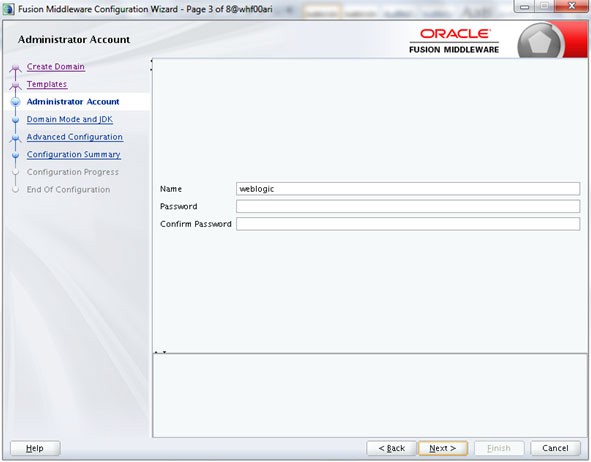Click the Advanced Configuration step marker icon
This screenshot has width=591, height=462.
(x=15, y=138)
